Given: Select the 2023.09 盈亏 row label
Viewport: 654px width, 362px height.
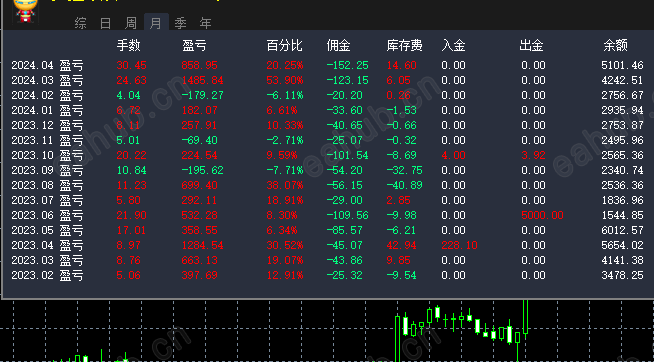Looking at the screenshot, I should pyautogui.click(x=47, y=171).
